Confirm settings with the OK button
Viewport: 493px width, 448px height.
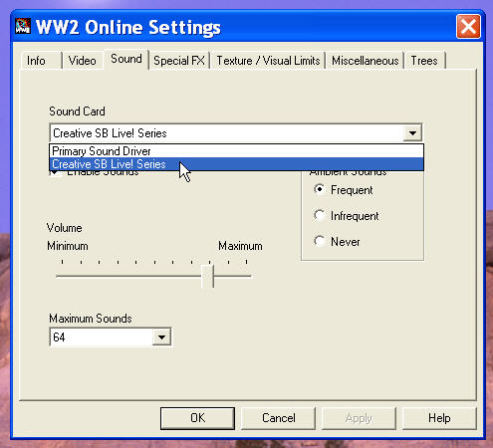(197, 418)
